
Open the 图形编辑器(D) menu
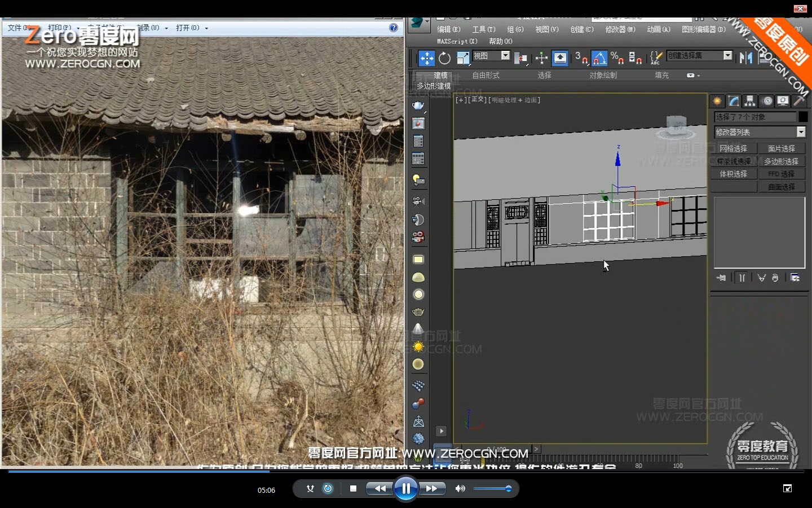point(704,29)
